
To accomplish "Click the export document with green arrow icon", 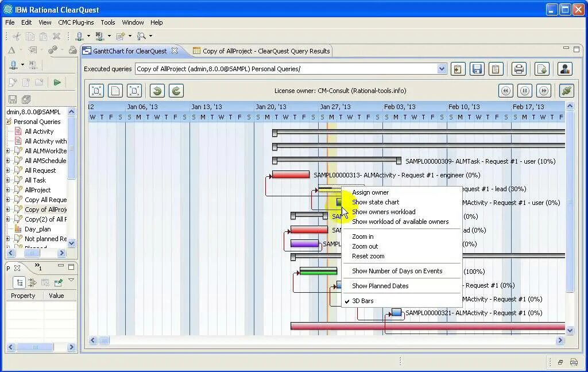I will coord(542,69).
